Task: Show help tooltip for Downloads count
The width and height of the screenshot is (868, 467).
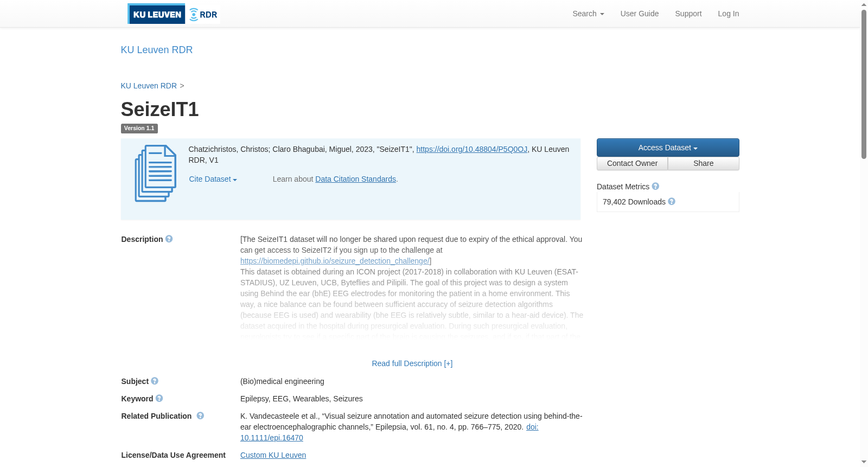Action: 672,201
